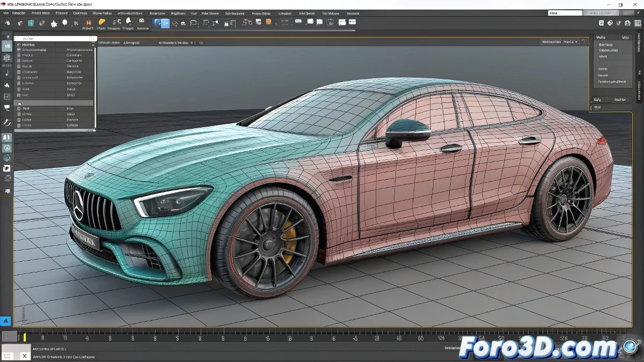Viewport: 644px width, 362px height.
Task: Click the teal clipboard icon in toolbar
Action: tap(31, 23)
